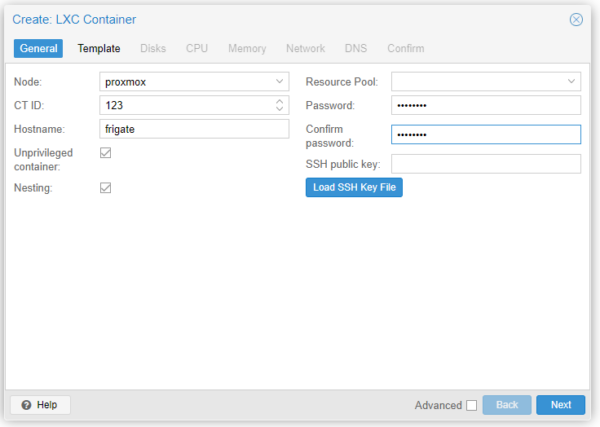Enable the Advanced checkbox

471,405
